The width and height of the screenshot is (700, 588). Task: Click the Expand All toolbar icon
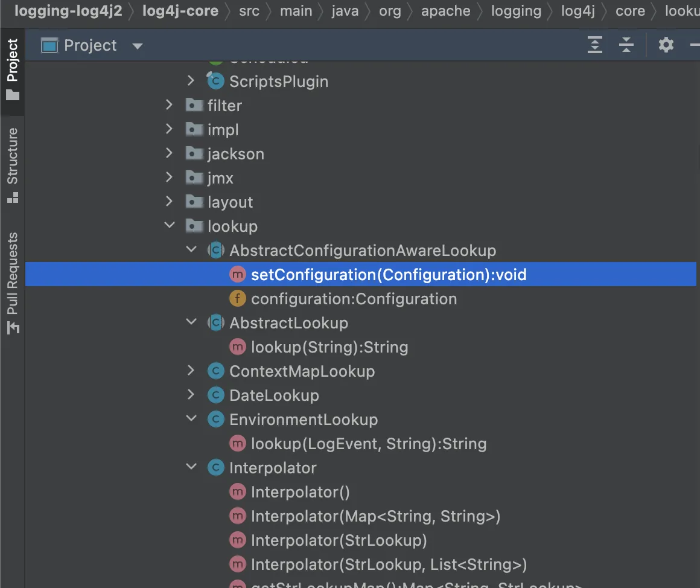pyautogui.click(x=595, y=45)
